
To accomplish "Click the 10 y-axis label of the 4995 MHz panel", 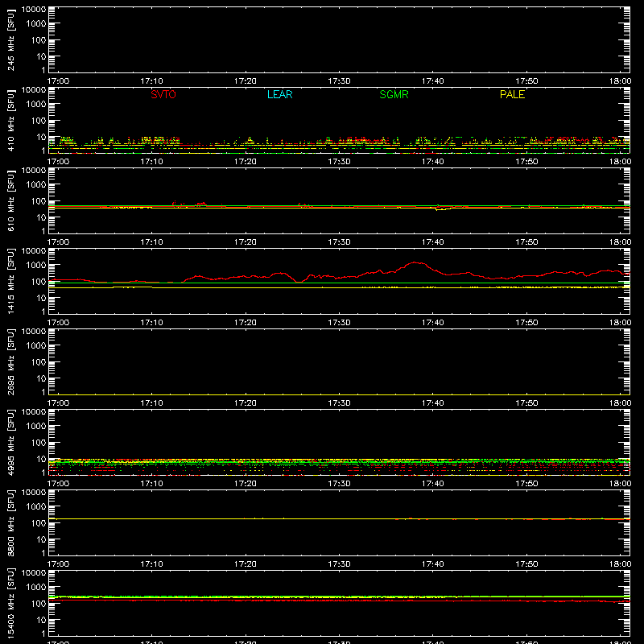I will [41, 459].
